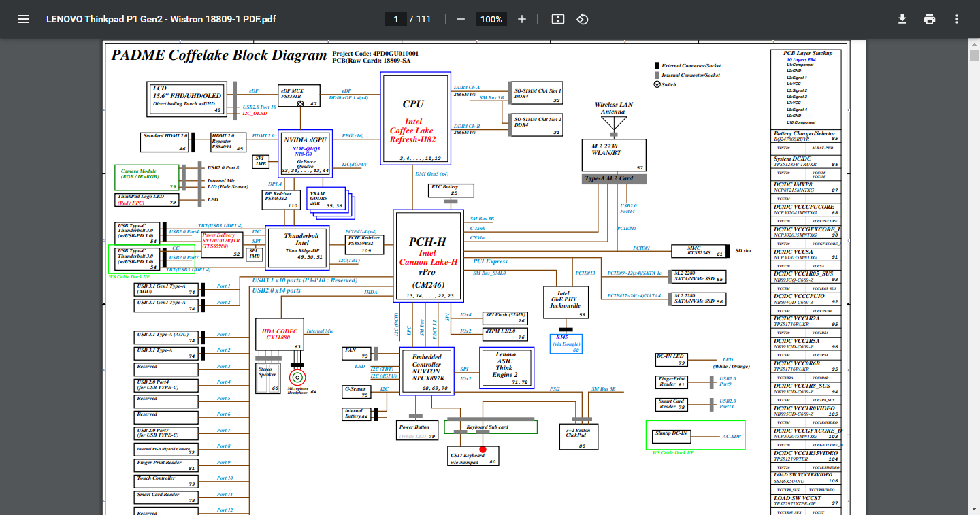Viewport: 980px width, 515px height.
Task: Rotate the document counterclockwise
Action: pyautogui.click(x=583, y=19)
